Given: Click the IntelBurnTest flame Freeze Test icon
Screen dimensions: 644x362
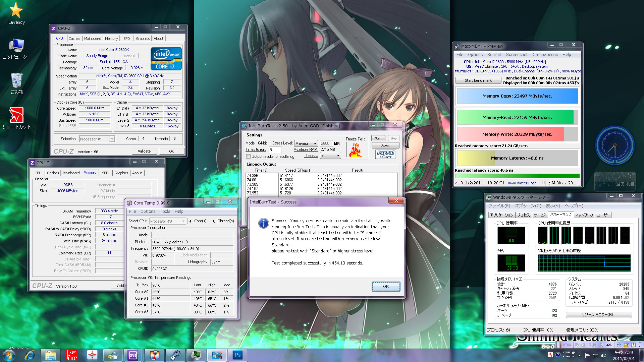Looking at the screenshot, I should [x=356, y=149].
